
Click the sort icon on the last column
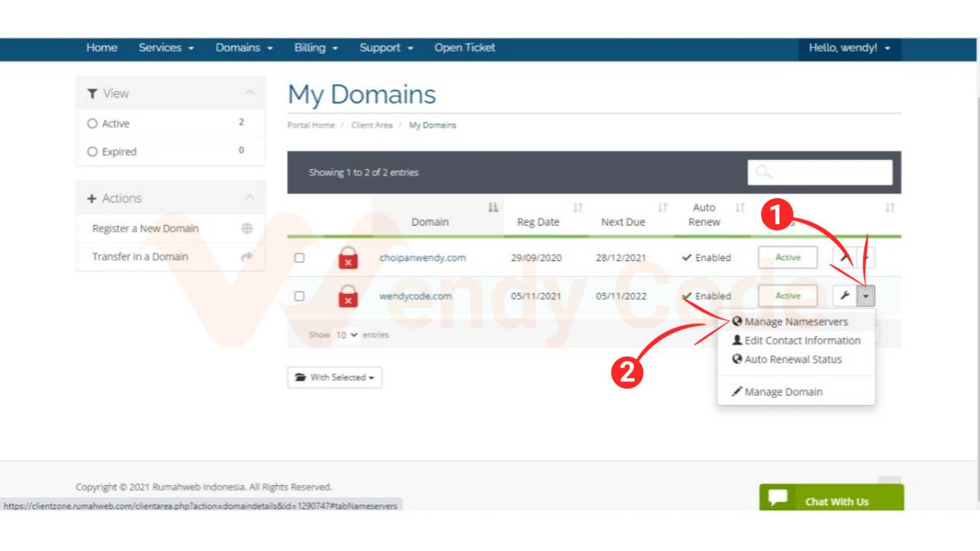click(x=890, y=207)
